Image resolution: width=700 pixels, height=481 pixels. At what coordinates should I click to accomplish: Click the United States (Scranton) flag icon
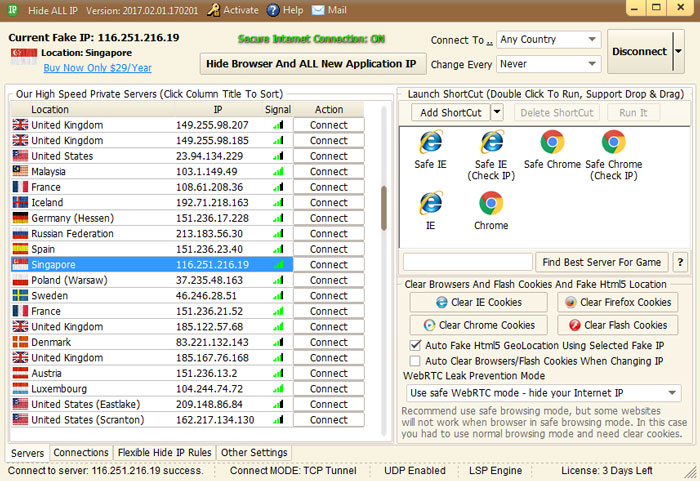[20, 419]
